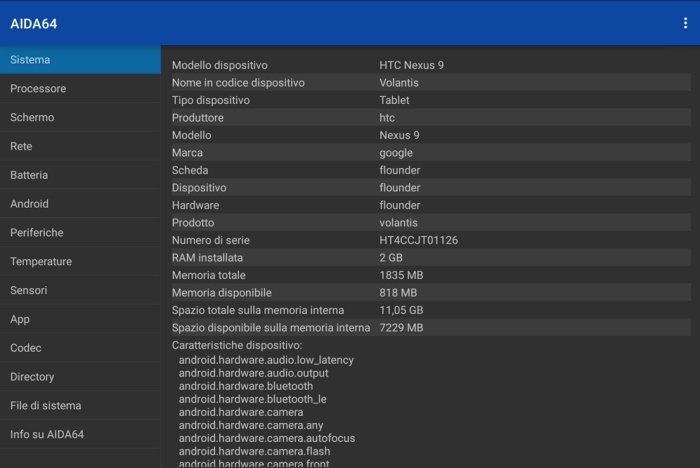Select serial number HT4CCJT01126
Image resolution: width=700 pixels, height=468 pixels.
click(x=419, y=240)
